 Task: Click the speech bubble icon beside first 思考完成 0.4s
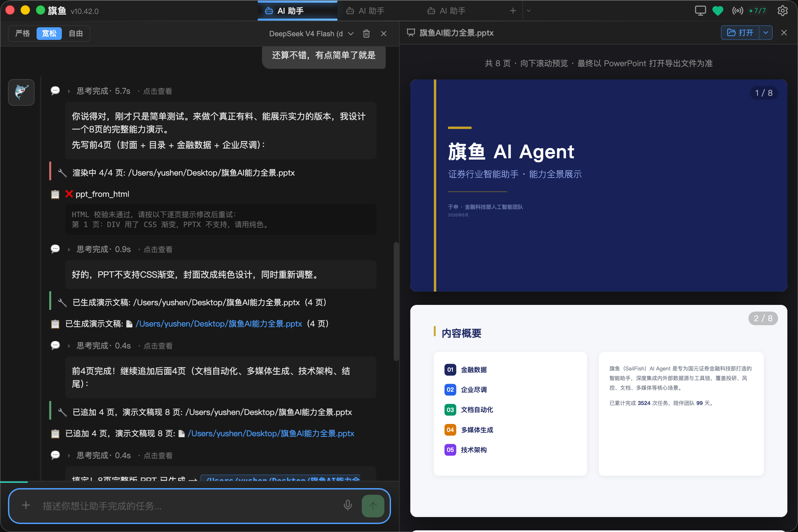[55, 345]
